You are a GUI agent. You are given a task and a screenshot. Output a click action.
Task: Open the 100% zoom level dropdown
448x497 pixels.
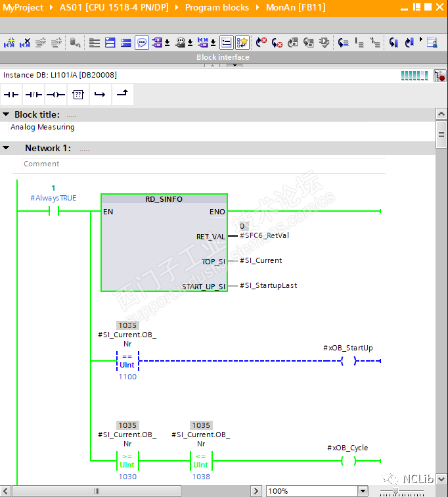363,491
